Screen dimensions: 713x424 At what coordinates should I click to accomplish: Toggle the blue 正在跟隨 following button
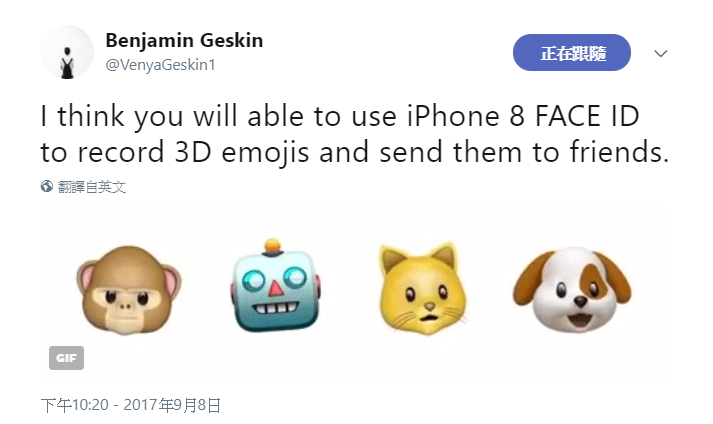572,53
